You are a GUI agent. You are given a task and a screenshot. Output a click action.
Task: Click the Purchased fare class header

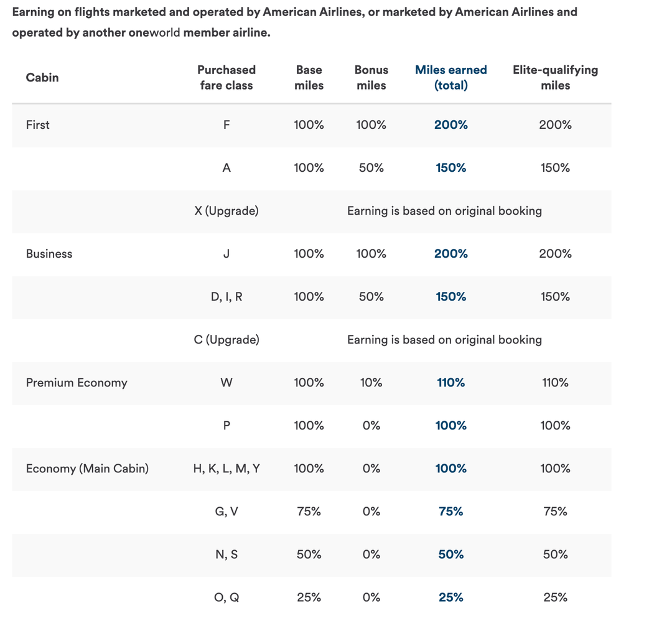point(226,78)
